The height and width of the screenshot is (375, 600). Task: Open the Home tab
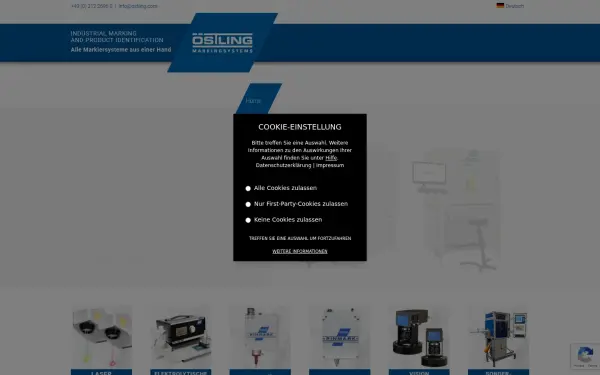pyautogui.click(x=253, y=101)
